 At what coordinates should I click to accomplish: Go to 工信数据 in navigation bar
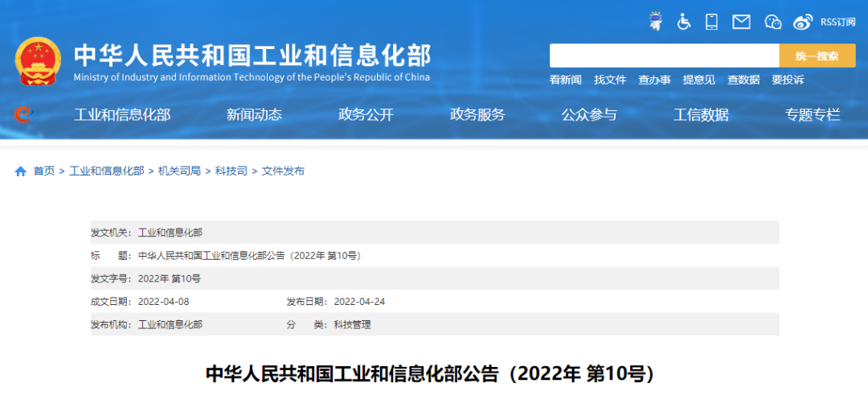tap(701, 114)
